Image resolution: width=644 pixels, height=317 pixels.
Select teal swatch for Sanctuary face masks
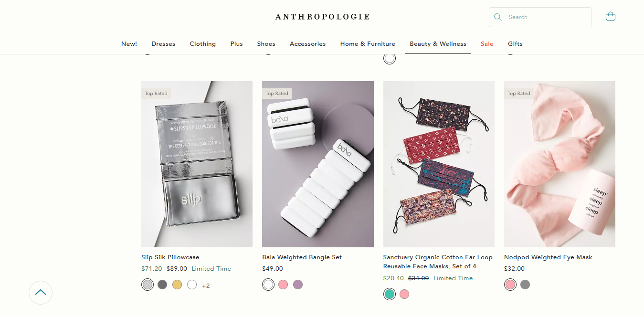[390, 294]
